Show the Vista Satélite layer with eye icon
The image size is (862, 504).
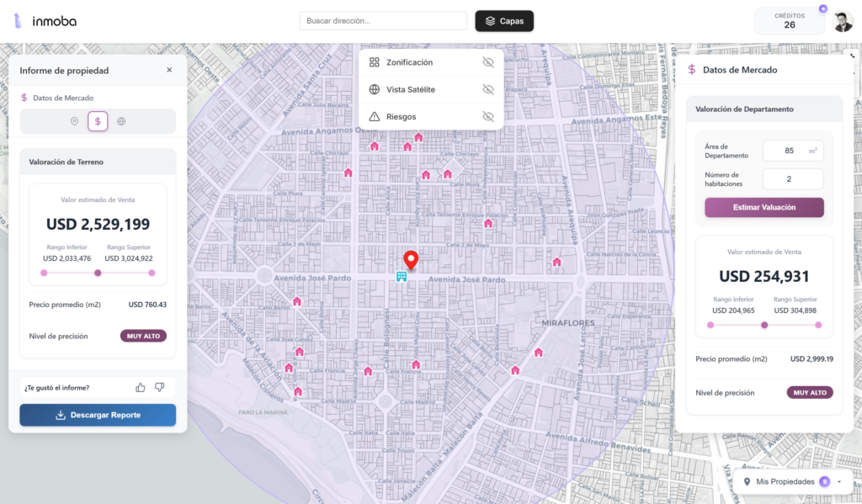coord(487,89)
